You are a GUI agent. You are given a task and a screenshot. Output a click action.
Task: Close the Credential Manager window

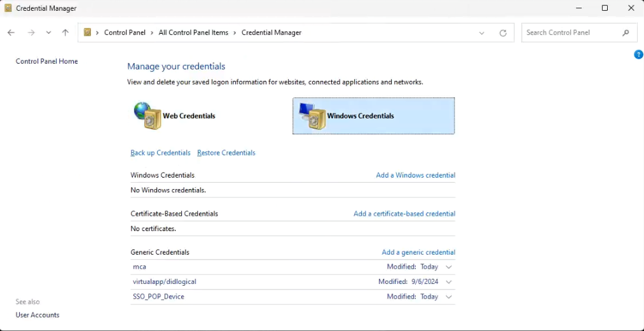tap(631, 8)
